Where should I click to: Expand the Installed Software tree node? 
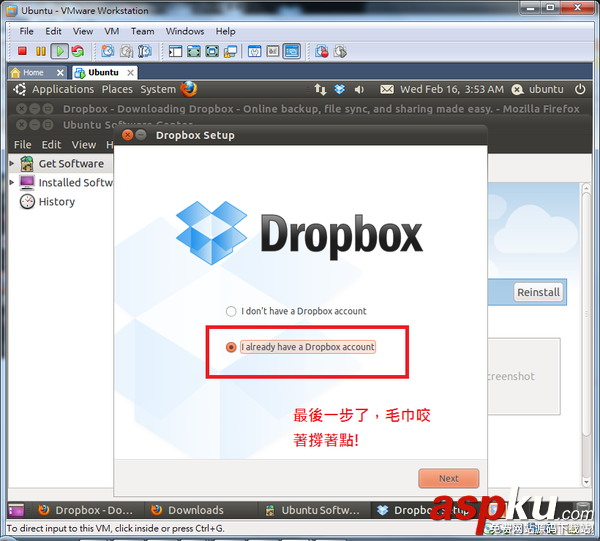tap(12, 183)
